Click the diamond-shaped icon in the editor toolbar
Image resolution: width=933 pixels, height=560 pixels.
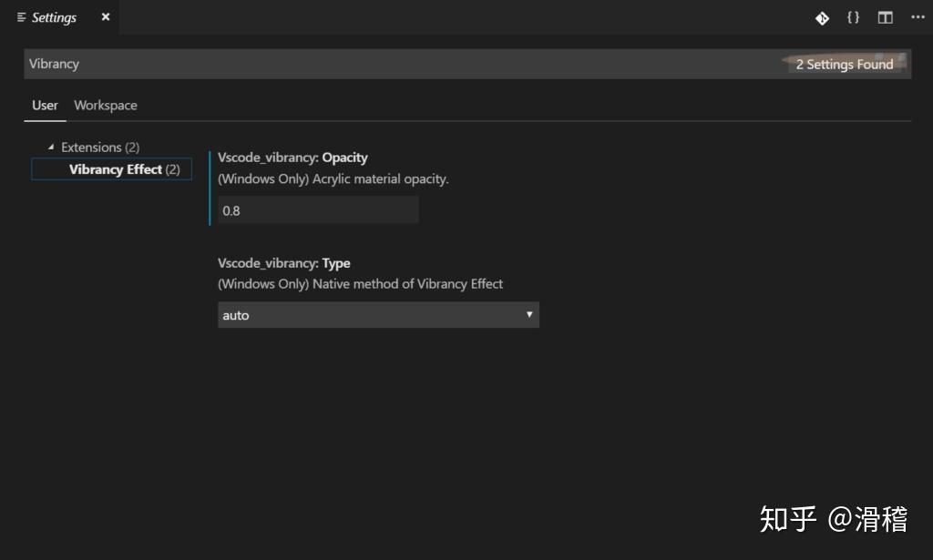pyautogui.click(x=822, y=17)
